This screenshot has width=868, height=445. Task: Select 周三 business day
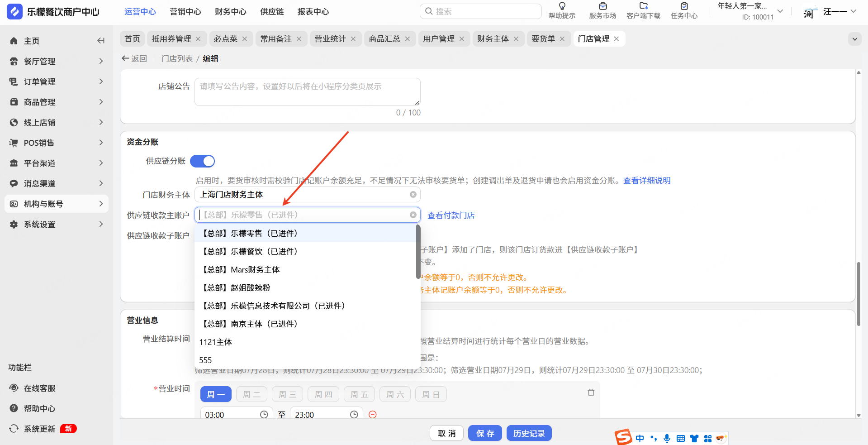[287, 394]
